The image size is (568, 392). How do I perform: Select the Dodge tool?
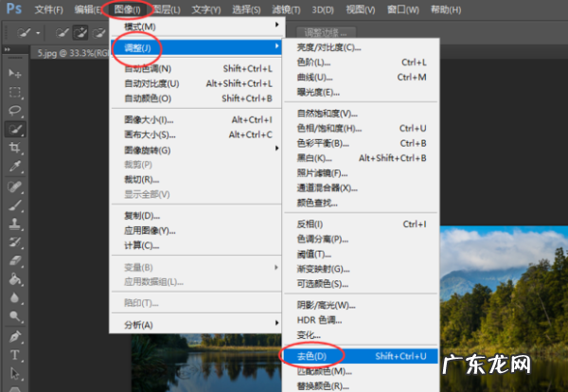(x=15, y=316)
